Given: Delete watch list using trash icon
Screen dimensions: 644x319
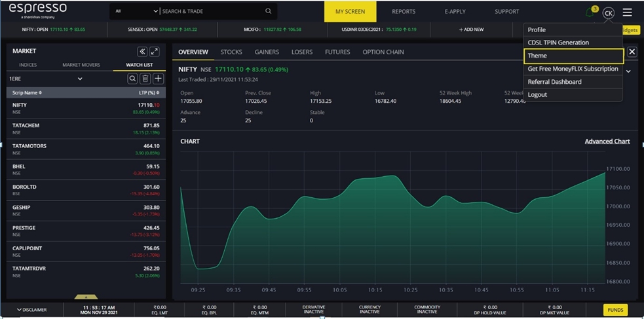Looking at the screenshot, I should coord(145,79).
